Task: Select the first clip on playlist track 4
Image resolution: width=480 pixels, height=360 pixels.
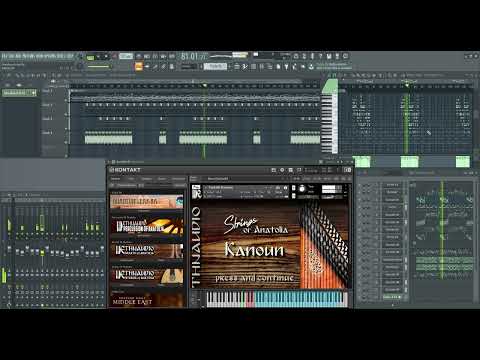Action: coord(108,137)
